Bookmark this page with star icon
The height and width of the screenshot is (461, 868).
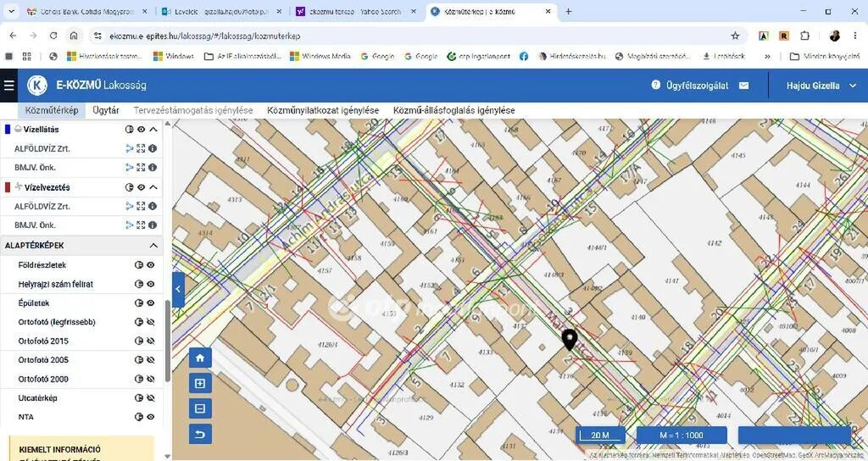735,36
